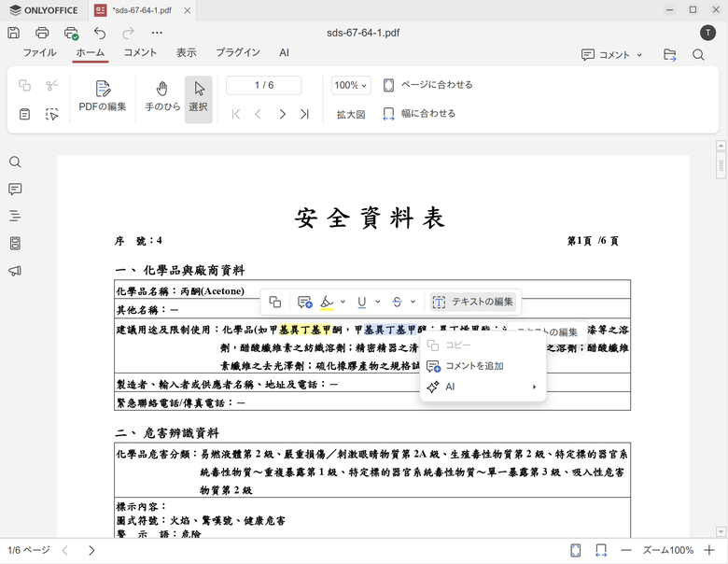This screenshot has width=728, height=564.
Task: Expand the strikethrough color dropdown arrow
Action: point(413,302)
